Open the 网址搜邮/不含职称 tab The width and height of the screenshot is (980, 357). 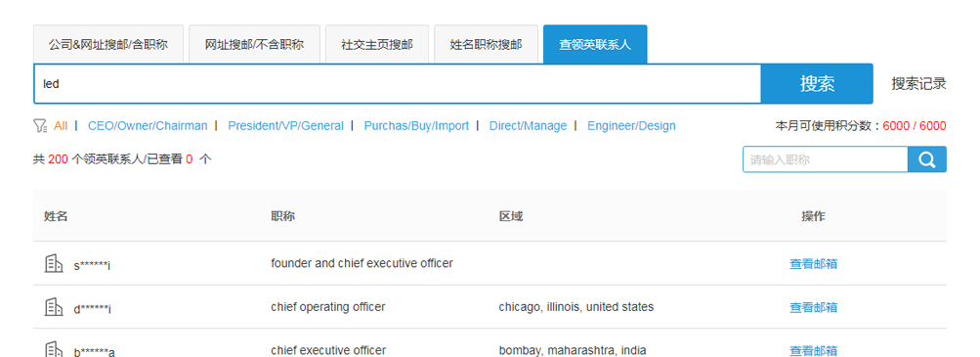click(x=254, y=44)
